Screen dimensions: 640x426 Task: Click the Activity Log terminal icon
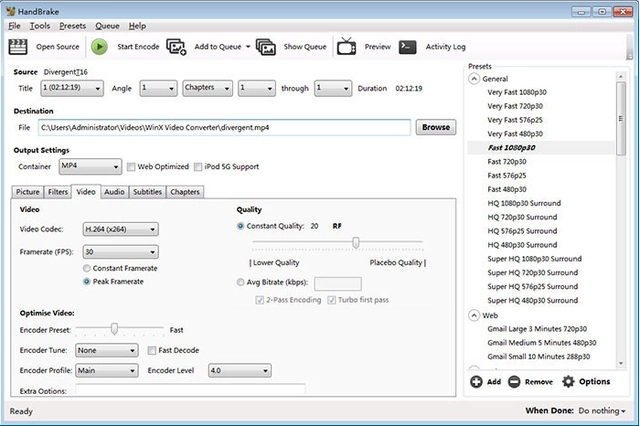407,47
